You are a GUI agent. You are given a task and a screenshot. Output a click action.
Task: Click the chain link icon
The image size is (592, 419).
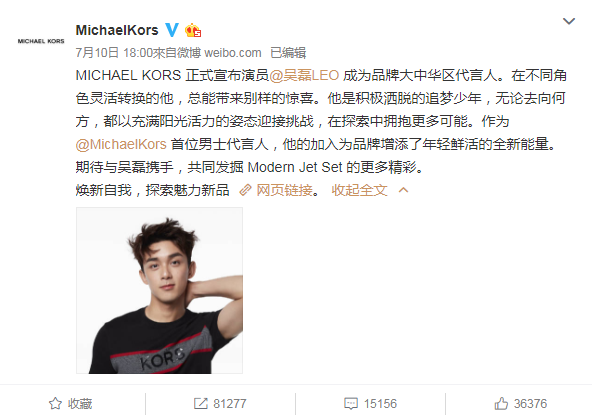pos(245,190)
